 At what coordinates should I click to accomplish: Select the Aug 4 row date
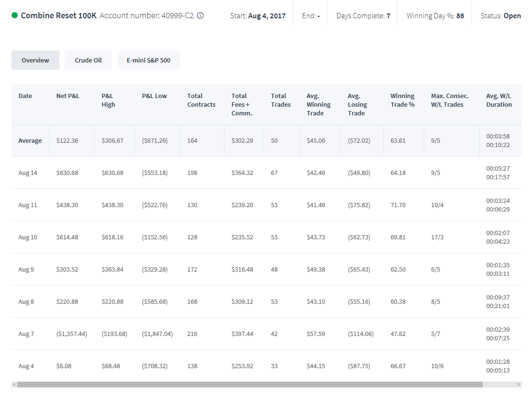click(26, 366)
